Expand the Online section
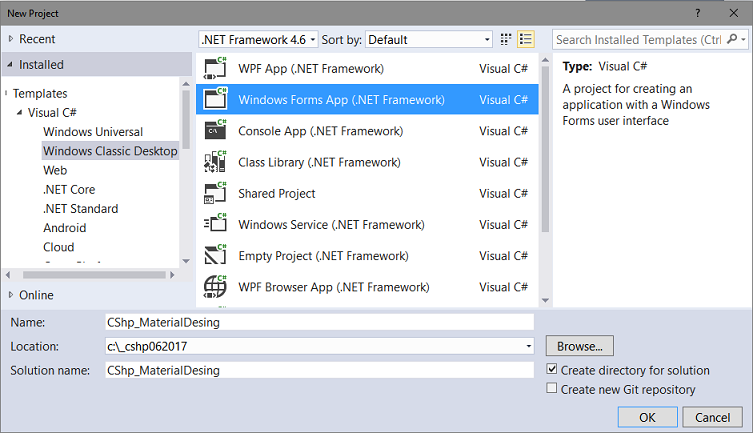This screenshot has height=433, width=753. [11, 295]
